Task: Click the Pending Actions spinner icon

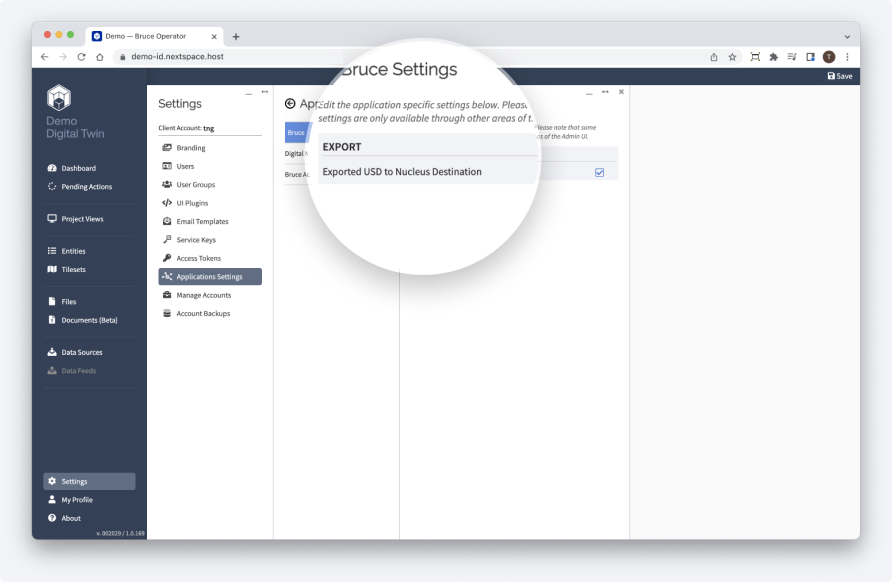Action: click(x=52, y=186)
